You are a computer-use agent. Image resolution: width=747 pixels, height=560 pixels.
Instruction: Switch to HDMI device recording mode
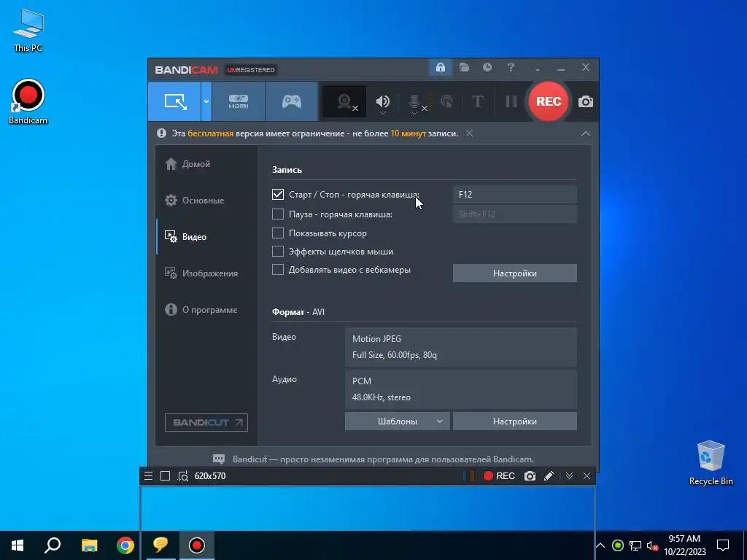click(x=239, y=101)
